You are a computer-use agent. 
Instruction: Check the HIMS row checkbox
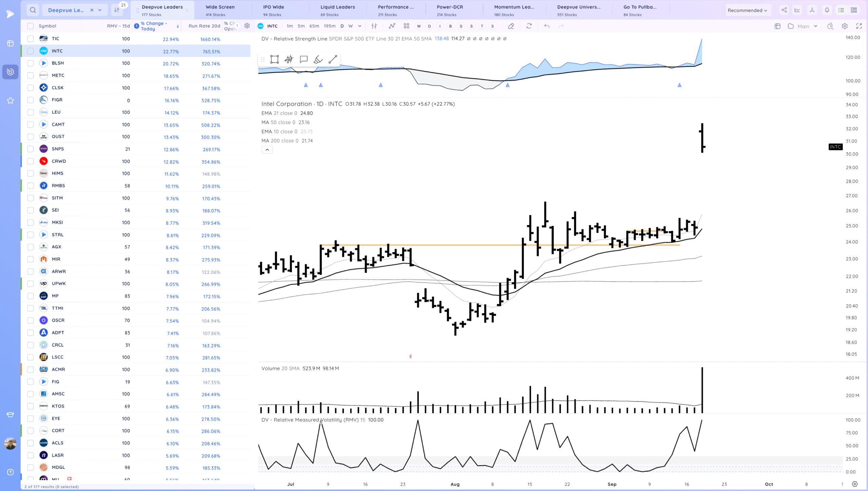(x=31, y=173)
